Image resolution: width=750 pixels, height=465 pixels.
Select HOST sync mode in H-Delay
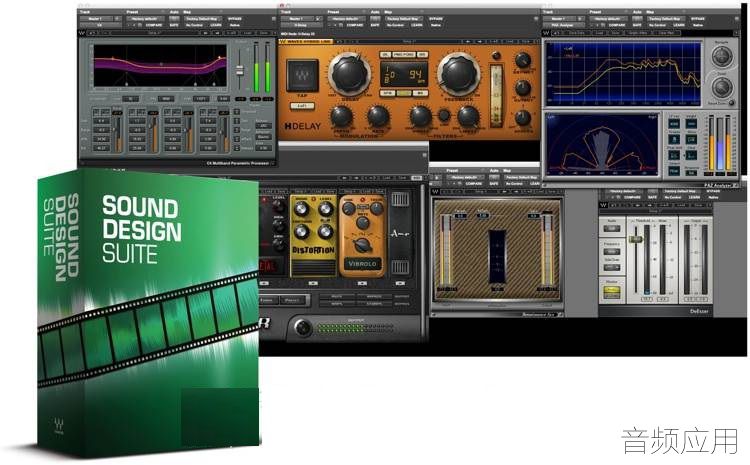404,94
